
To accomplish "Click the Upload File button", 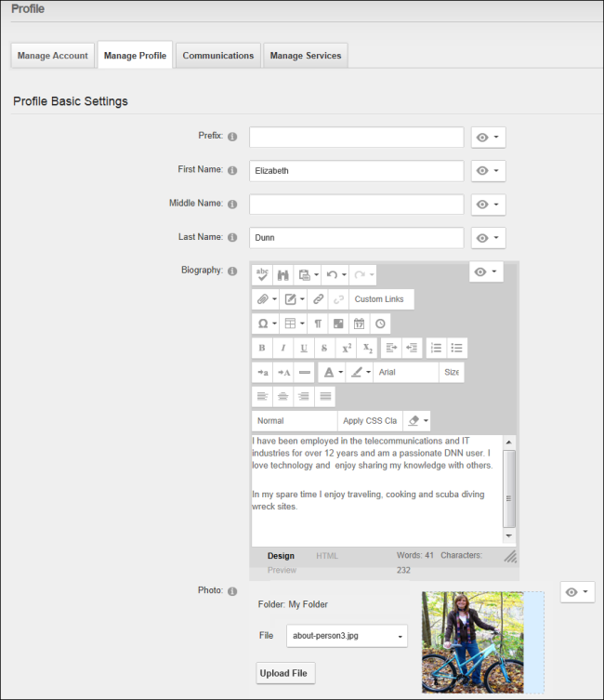I will click(285, 673).
